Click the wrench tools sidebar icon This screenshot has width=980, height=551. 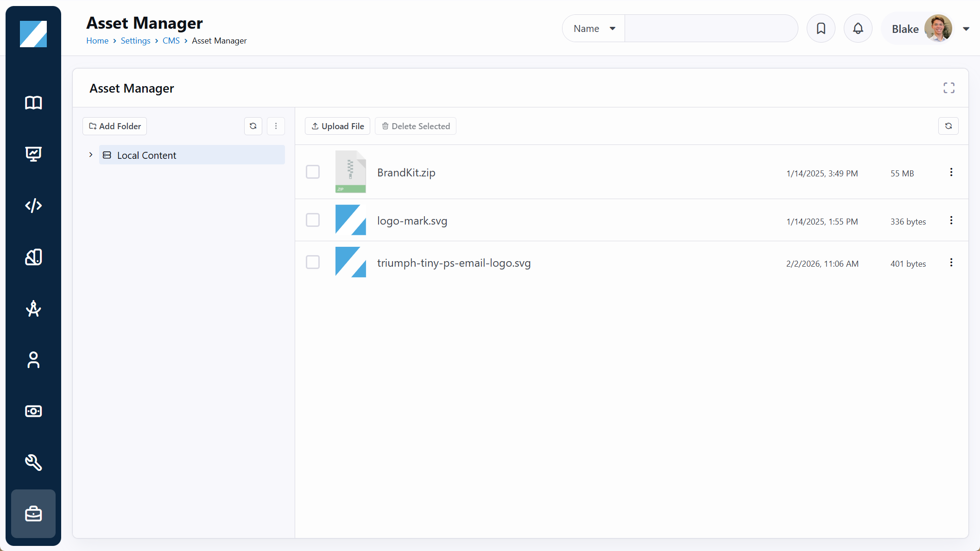point(33,462)
